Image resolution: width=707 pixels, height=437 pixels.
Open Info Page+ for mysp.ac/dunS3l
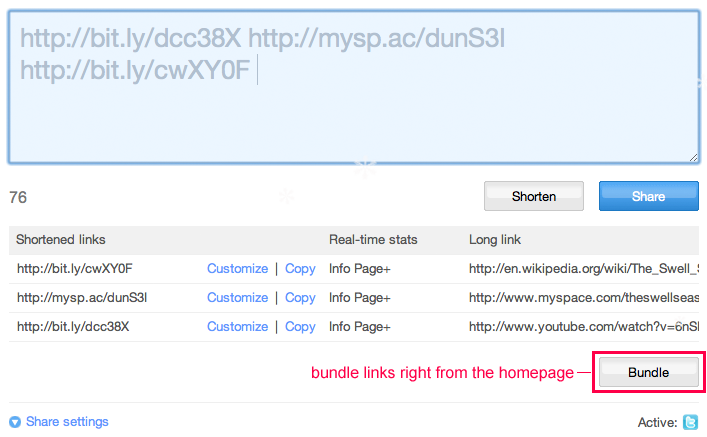point(360,298)
